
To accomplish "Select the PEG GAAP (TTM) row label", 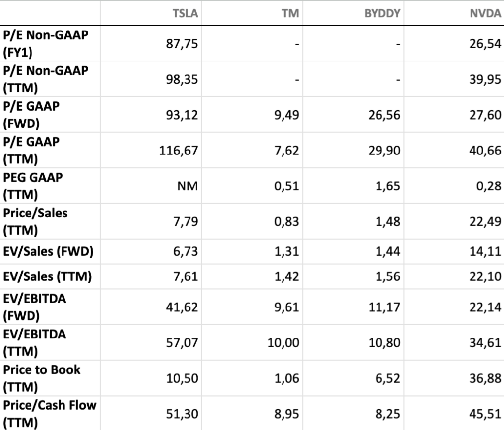I will (33, 186).
